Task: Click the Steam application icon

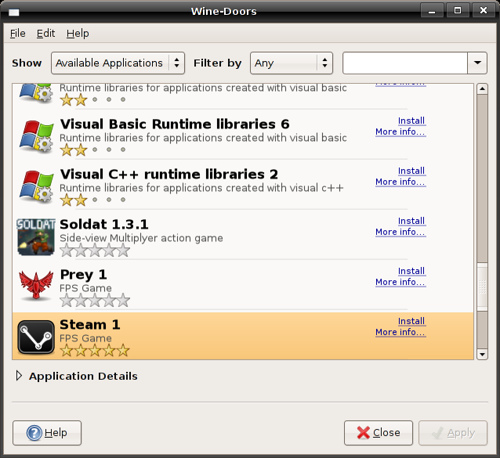Action: tap(36, 337)
